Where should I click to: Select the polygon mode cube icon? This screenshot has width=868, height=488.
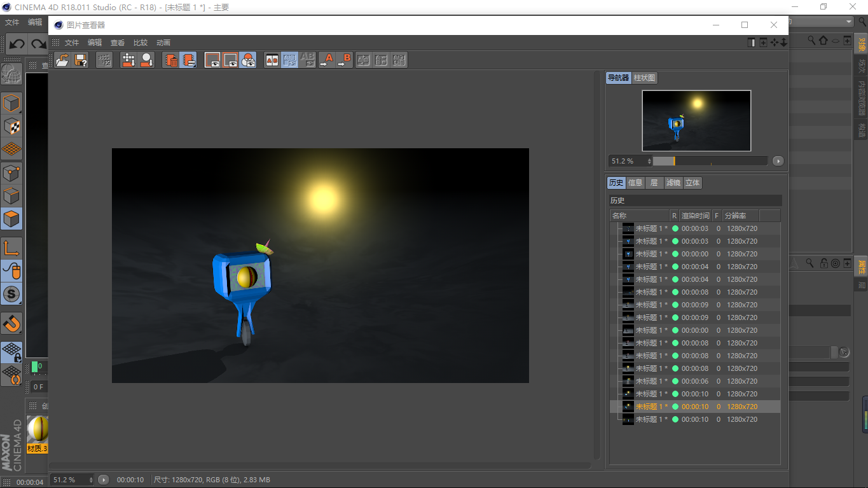click(11, 219)
